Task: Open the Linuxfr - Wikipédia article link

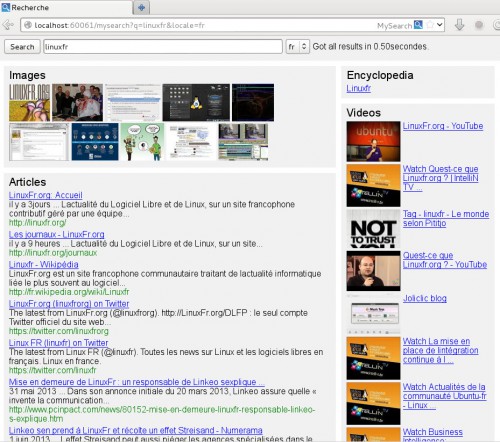Action: (x=44, y=264)
